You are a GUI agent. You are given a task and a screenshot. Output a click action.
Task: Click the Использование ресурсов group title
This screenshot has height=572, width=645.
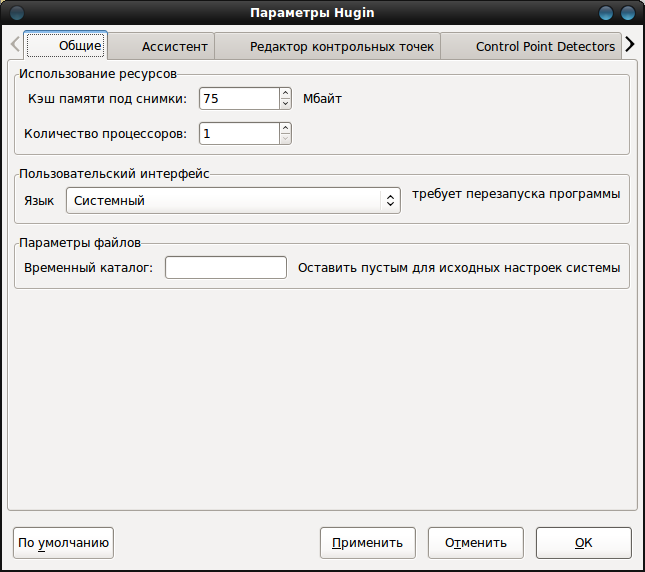[x=98, y=74]
